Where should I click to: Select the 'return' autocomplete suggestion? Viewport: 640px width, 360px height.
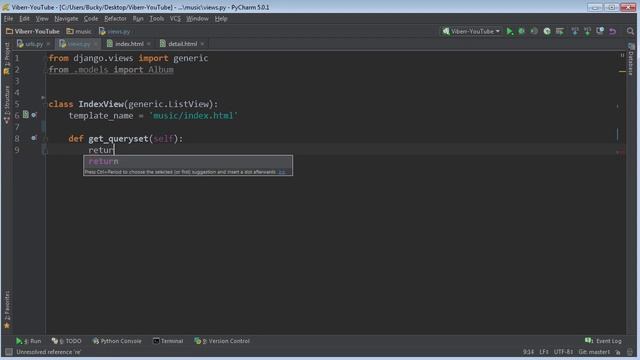188,162
